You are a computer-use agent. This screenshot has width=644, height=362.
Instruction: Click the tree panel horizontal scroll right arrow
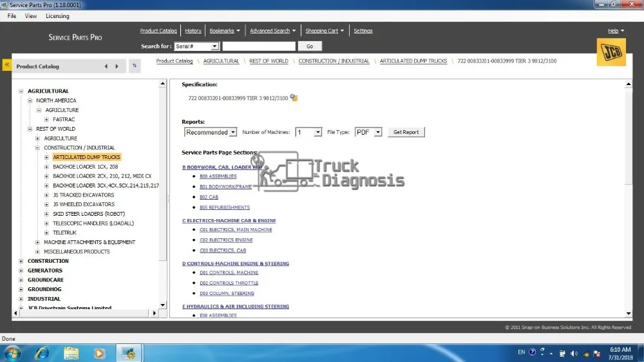pyautogui.click(x=155, y=313)
